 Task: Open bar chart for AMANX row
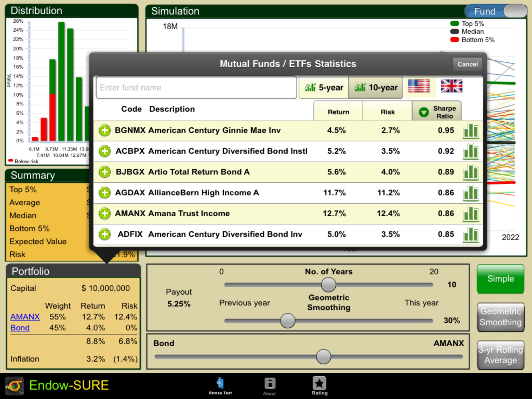coord(471,214)
